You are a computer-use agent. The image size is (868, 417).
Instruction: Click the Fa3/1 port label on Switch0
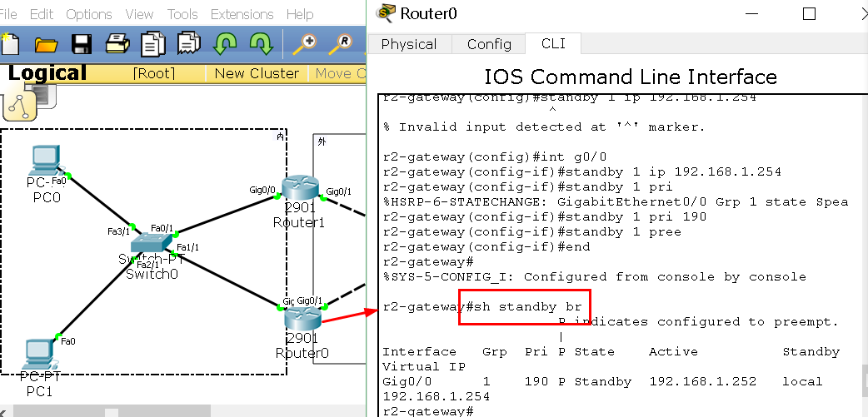tap(118, 231)
